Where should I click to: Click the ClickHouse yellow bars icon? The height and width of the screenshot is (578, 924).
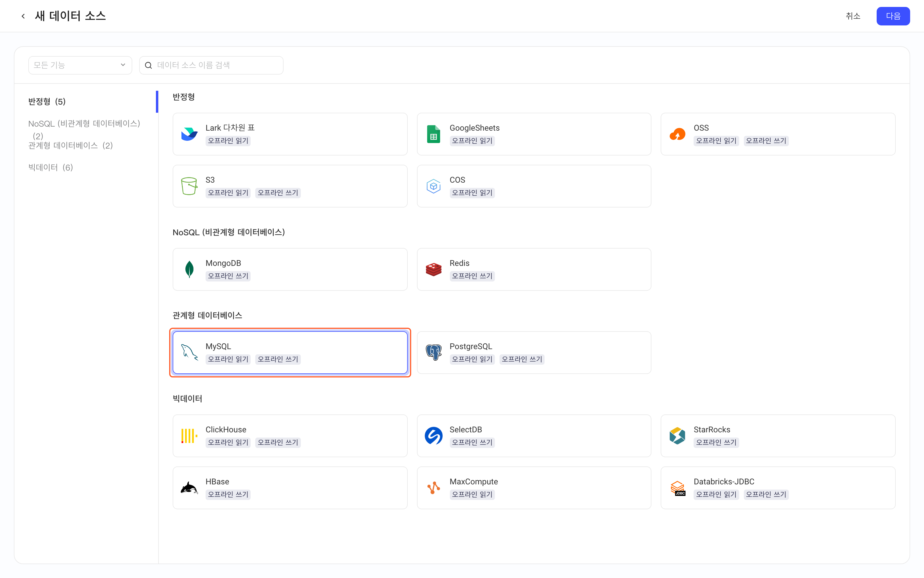(x=189, y=436)
